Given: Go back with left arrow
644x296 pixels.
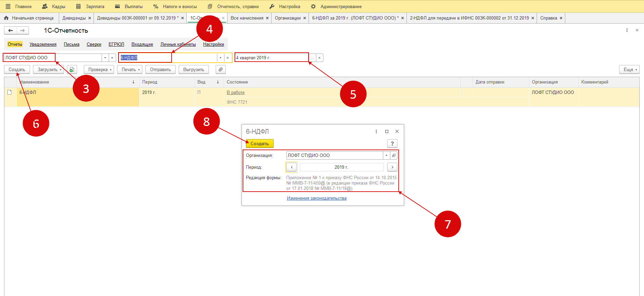Looking at the screenshot, I should point(10,30).
